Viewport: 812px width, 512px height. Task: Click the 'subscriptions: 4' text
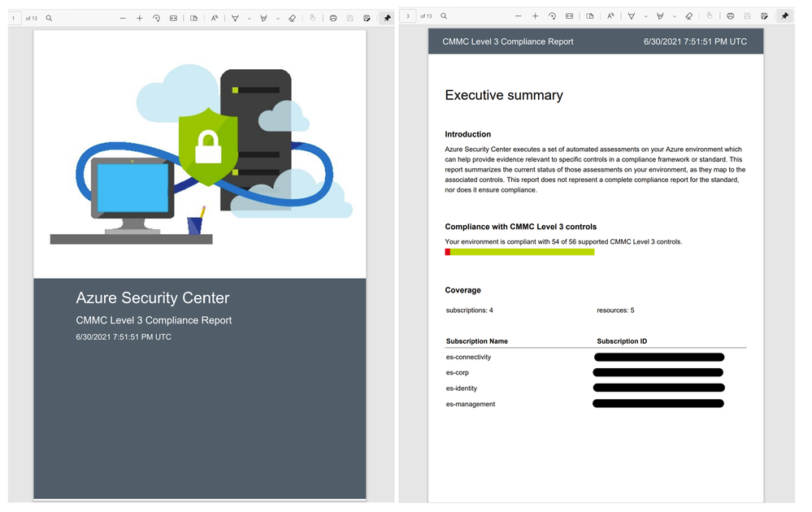(x=469, y=310)
